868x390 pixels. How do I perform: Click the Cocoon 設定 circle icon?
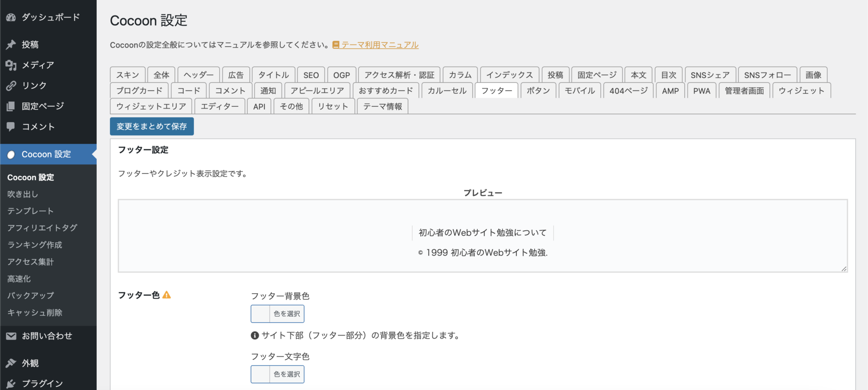(11, 154)
